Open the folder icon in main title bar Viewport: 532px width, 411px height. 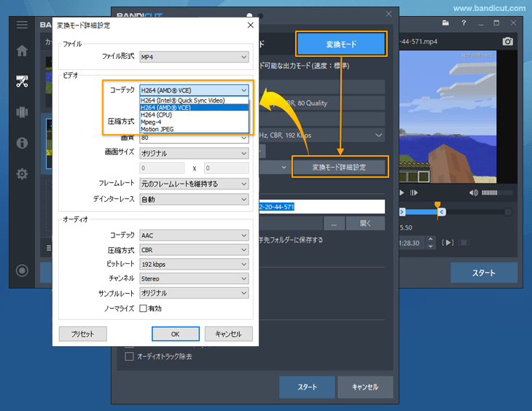[445, 23]
